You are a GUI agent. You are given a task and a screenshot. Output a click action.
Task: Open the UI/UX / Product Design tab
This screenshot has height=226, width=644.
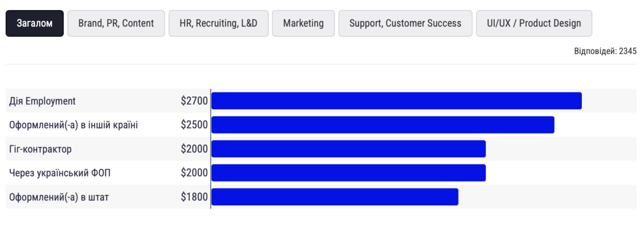pyautogui.click(x=534, y=23)
